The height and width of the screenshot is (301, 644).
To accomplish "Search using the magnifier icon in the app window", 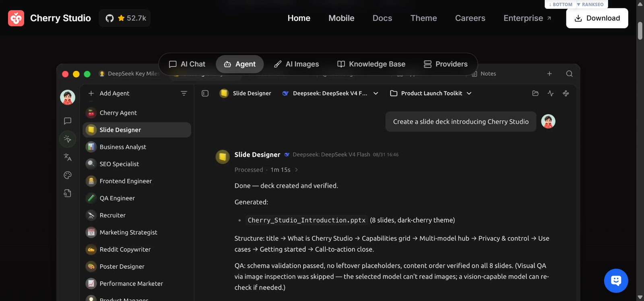I will 569,74.
